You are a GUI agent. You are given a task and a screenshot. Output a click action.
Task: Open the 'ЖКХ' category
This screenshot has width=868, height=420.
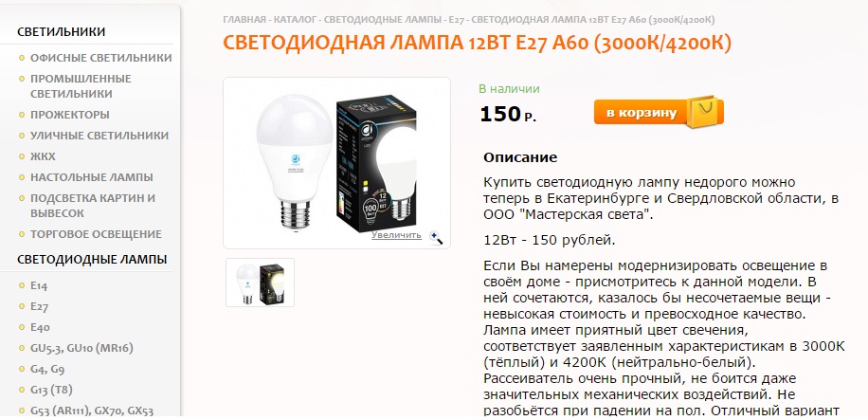tap(43, 156)
